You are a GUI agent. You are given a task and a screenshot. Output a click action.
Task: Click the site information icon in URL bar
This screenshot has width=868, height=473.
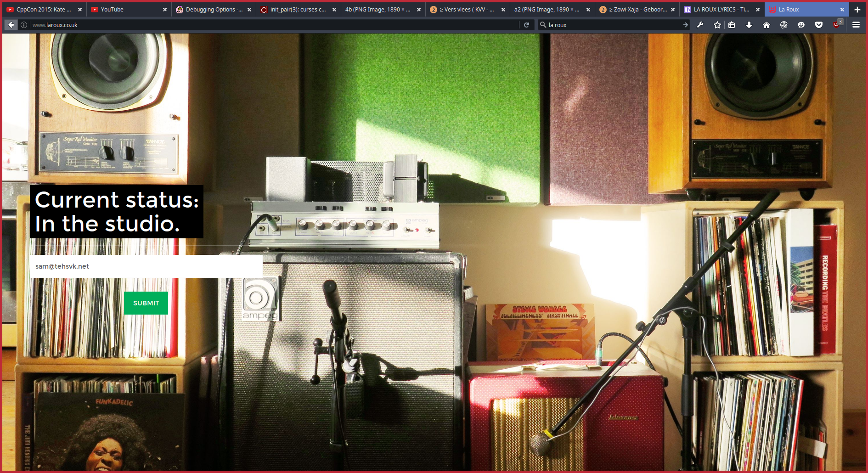click(24, 25)
